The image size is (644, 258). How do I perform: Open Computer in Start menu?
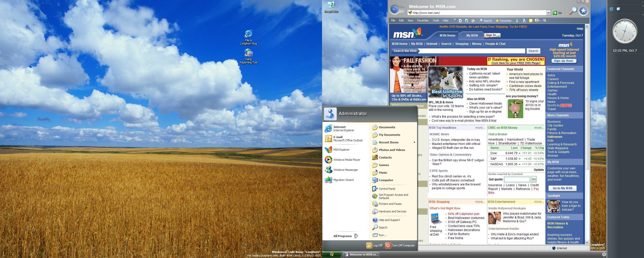[393, 180]
